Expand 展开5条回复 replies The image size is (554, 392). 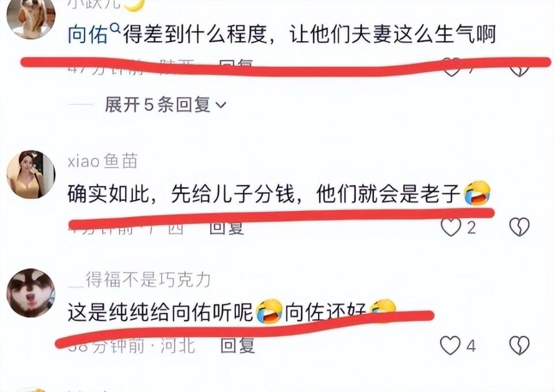[166, 104]
